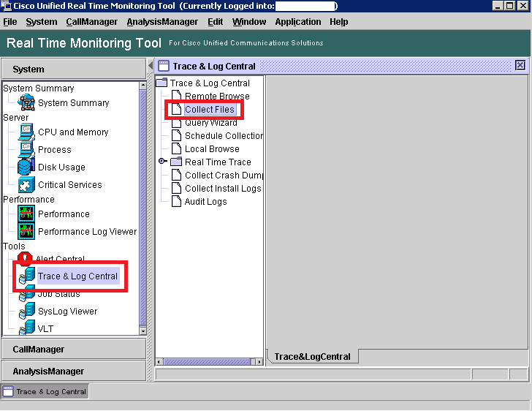Image resolution: width=532 pixels, height=411 pixels.
Task: Open the Edit menu
Action: tap(215, 22)
